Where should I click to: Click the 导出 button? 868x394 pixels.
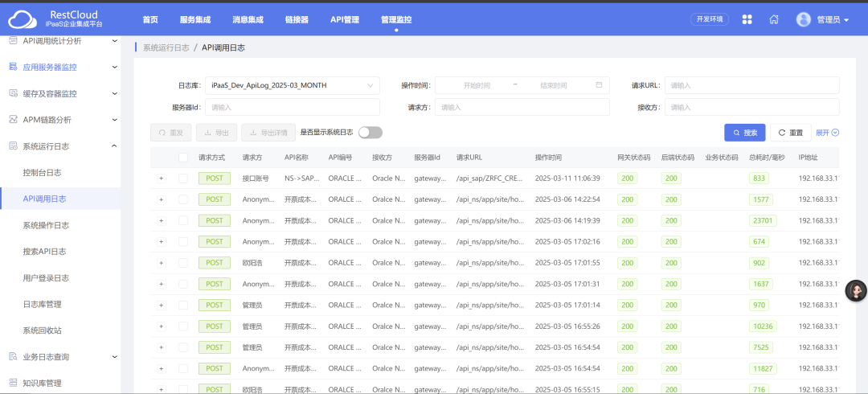point(216,133)
